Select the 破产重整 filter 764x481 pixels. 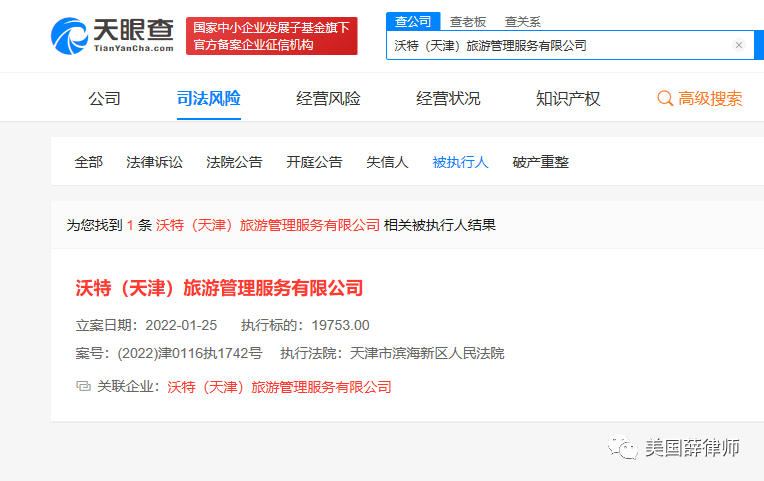(541, 162)
